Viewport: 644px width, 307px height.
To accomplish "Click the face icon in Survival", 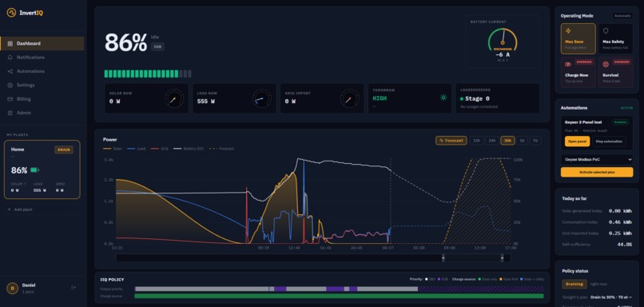I will [606, 64].
